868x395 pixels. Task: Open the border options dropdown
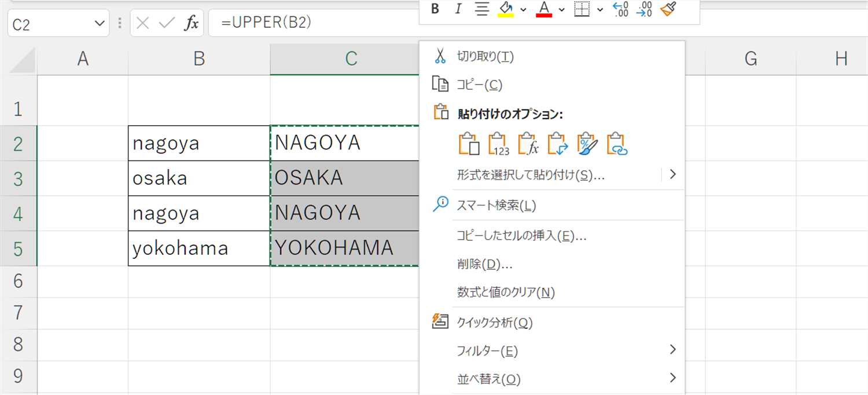[599, 10]
